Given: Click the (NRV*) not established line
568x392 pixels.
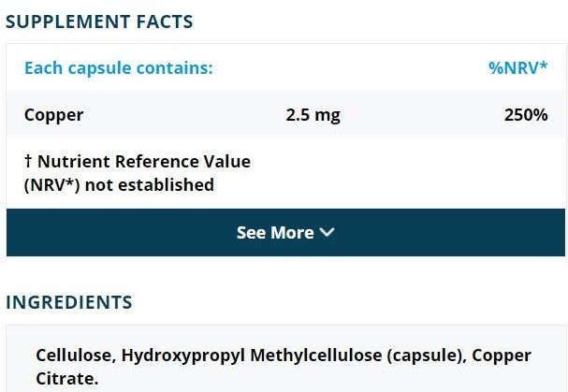Looking at the screenshot, I should coord(119,184).
